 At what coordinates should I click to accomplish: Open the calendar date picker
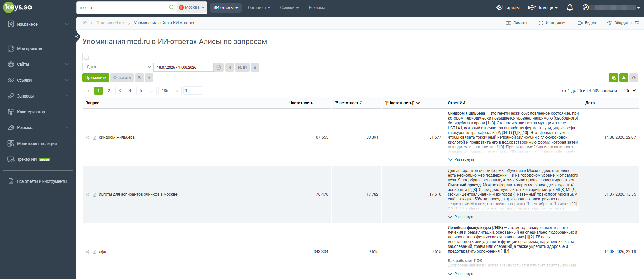[x=219, y=67]
